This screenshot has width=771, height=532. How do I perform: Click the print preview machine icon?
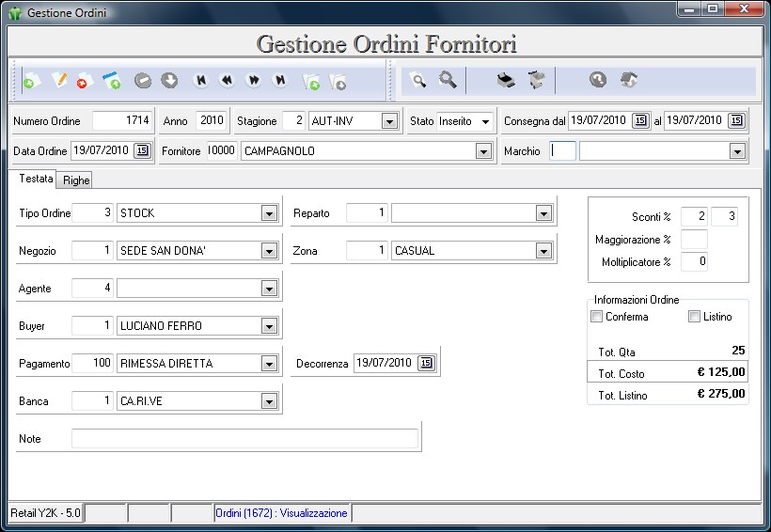(537, 80)
